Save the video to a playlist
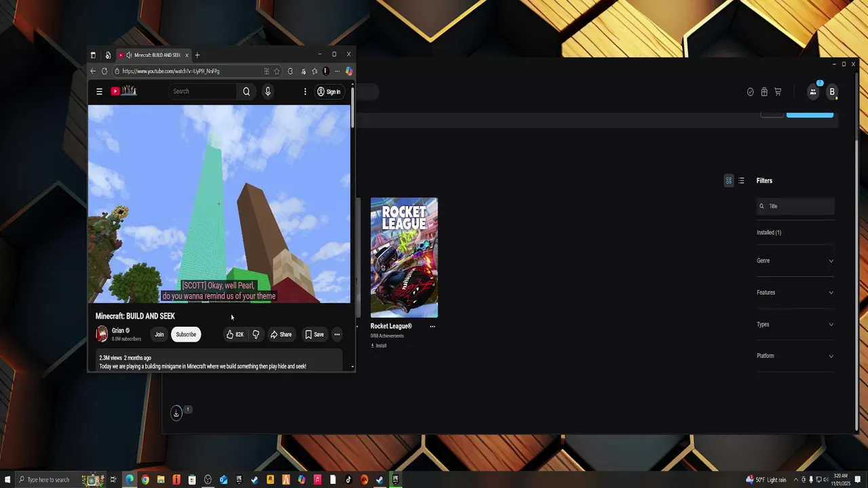 [x=314, y=334]
